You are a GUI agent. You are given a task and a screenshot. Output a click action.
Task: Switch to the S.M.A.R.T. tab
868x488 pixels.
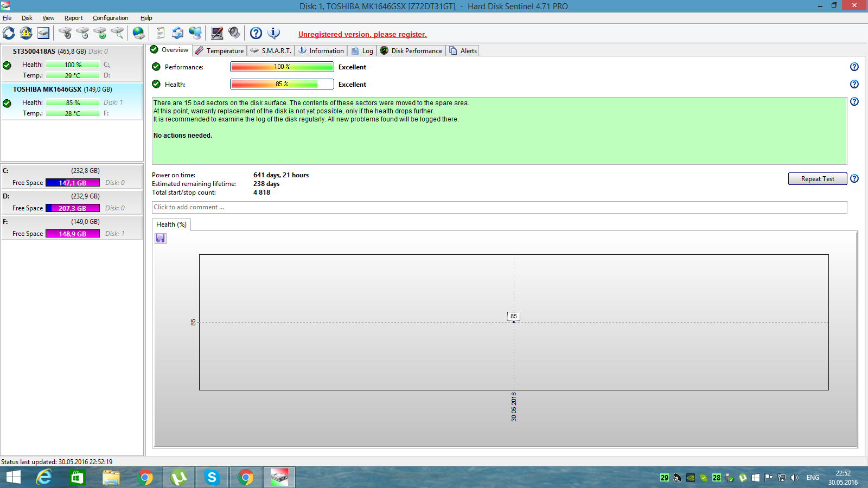click(x=271, y=50)
